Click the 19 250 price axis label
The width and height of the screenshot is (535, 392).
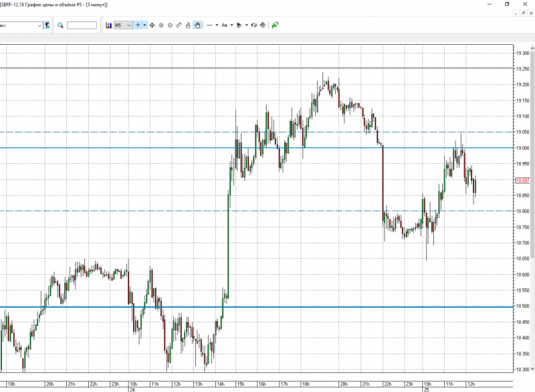pos(522,69)
